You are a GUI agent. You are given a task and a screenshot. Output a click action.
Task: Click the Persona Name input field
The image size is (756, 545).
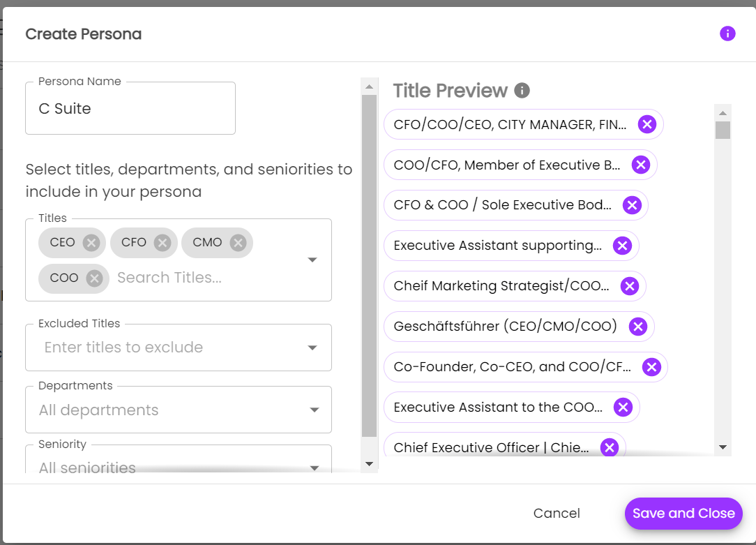pos(130,109)
